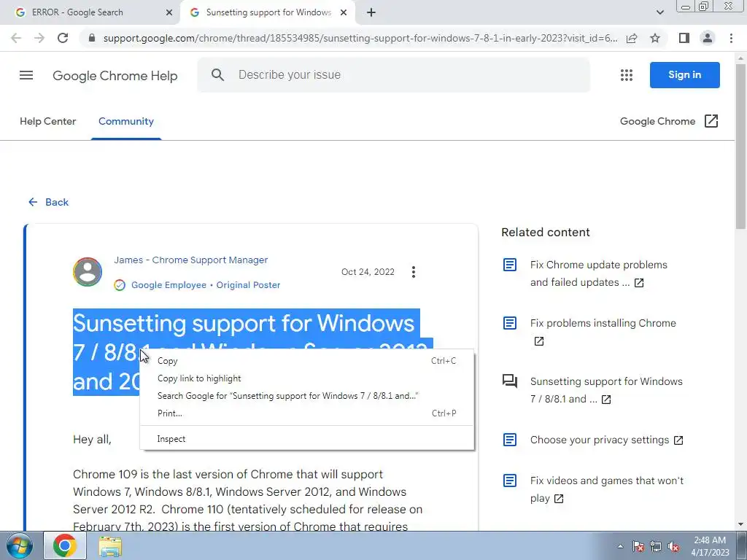The height and width of the screenshot is (560, 747).
Task: Close the ERROR - Google Search tab
Action: (x=169, y=12)
